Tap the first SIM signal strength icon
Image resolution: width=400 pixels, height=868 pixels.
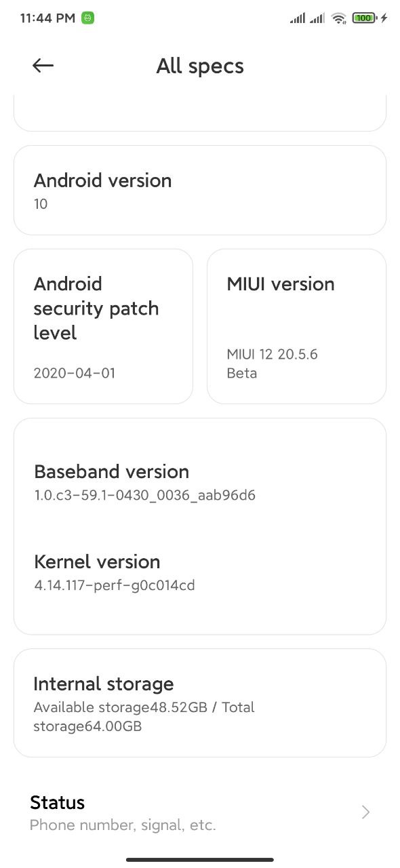click(297, 18)
